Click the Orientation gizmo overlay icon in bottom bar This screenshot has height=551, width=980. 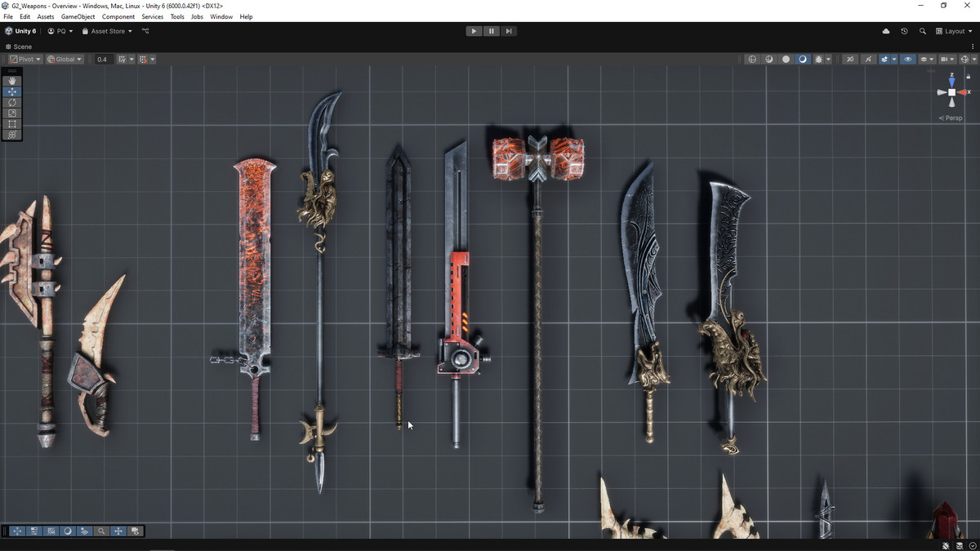[x=118, y=531]
